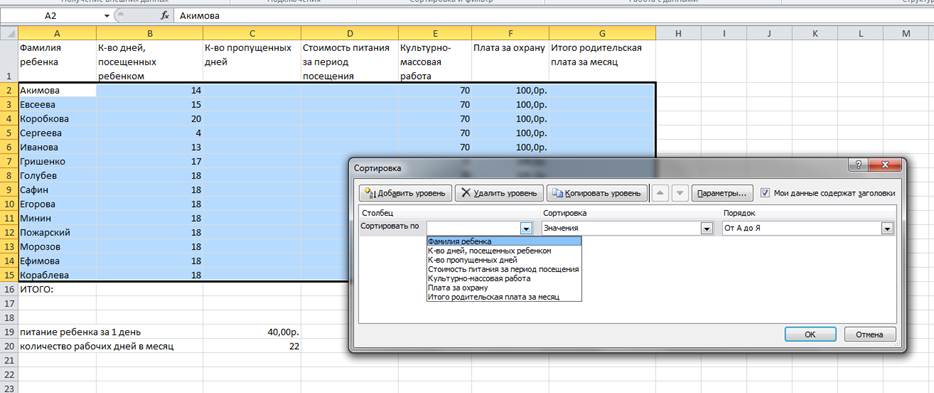
Task: Select row 16 header
Action: [9, 289]
